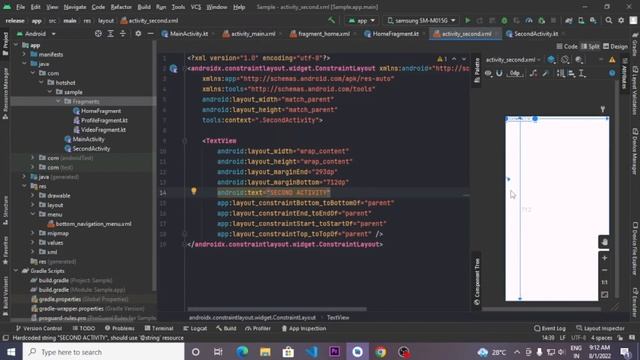This screenshot has height=360, width=640.
Task: Click the design warning triangle icon
Action: coord(612,60)
